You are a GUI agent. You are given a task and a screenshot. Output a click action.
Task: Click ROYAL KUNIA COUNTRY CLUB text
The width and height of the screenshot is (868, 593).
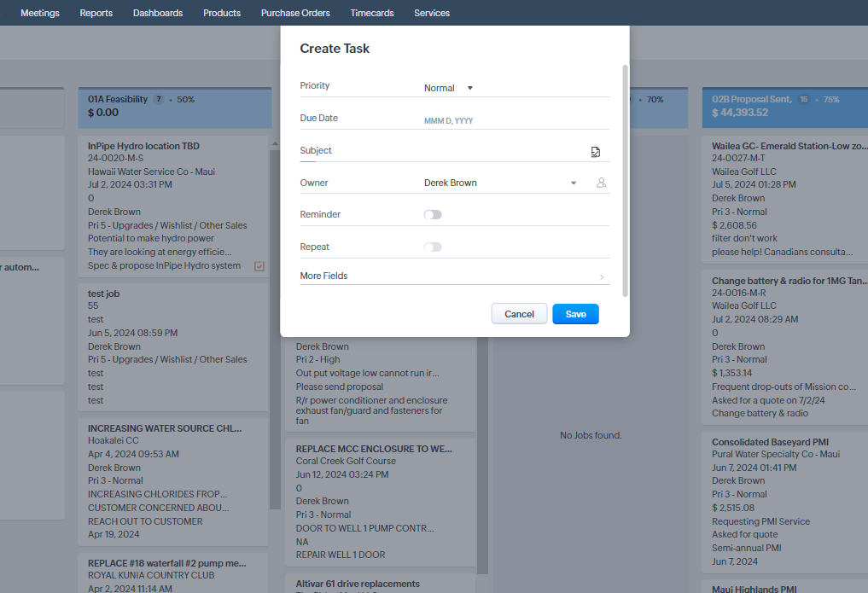pos(151,575)
